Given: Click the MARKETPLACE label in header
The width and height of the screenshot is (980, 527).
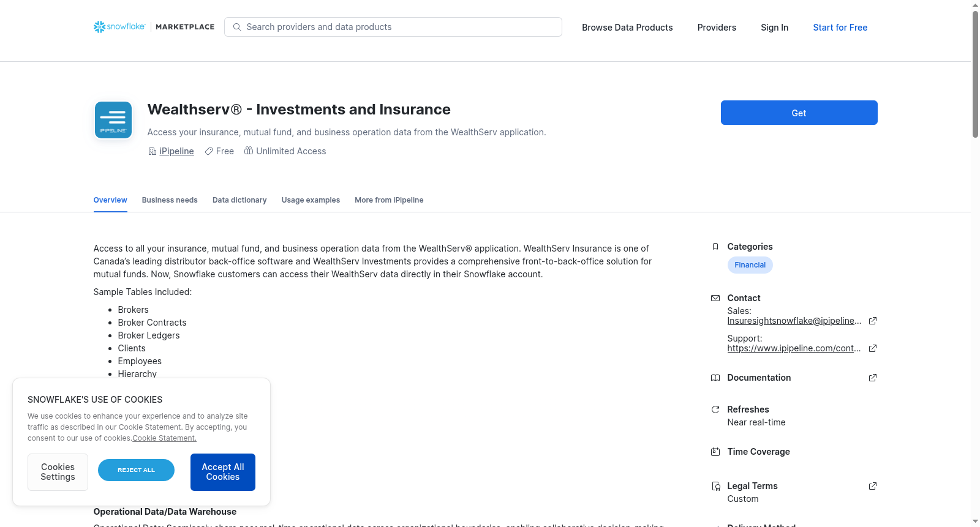Looking at the screenshot, I should point(185,27).
